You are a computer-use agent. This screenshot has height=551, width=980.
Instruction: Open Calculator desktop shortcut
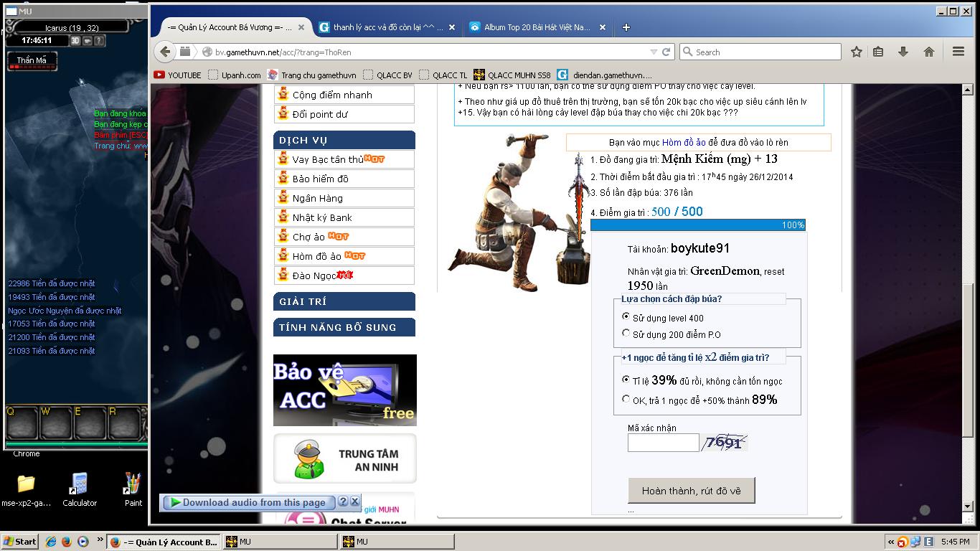[x=80, y=489]
